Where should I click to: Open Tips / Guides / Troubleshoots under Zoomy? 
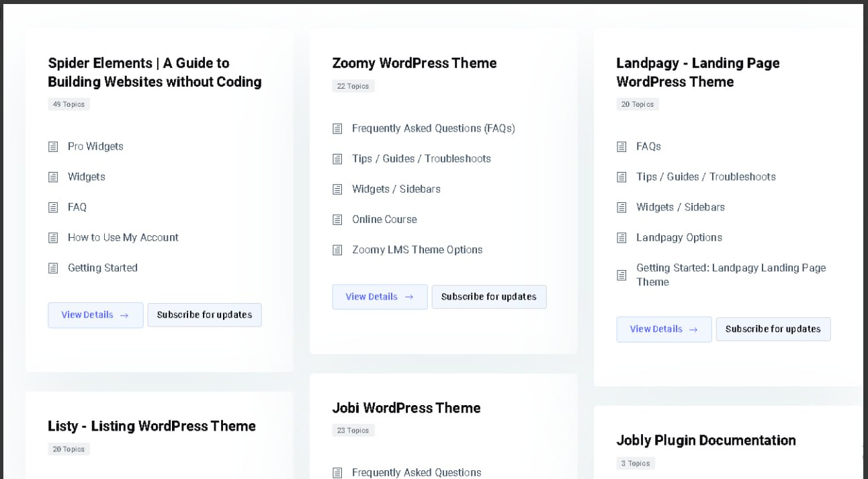point(421,159)
